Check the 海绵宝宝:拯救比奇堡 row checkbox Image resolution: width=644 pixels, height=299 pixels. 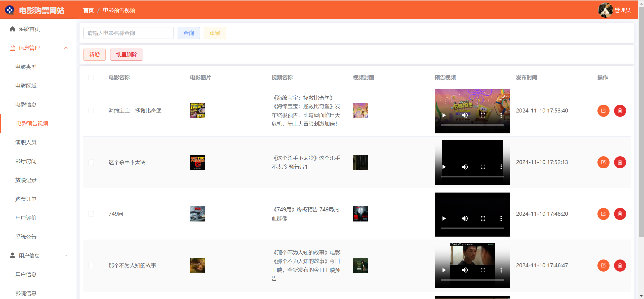click(x=91, y=111)
